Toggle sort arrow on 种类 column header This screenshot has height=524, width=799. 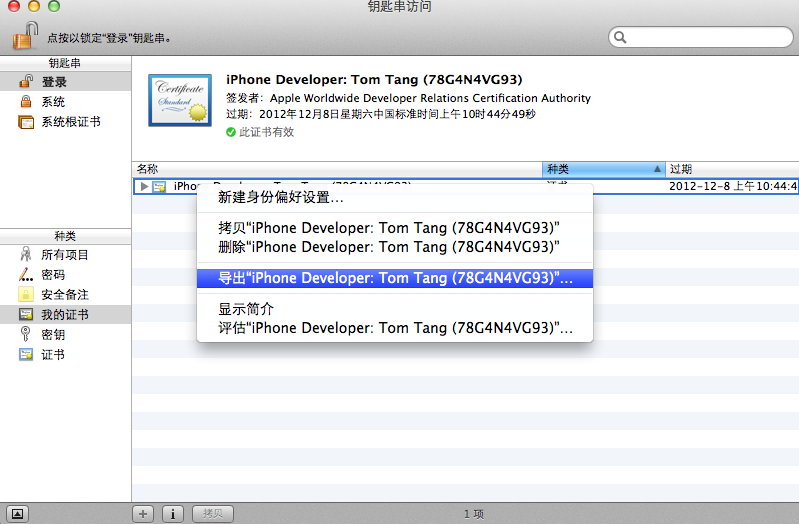(x=657, y=169)
